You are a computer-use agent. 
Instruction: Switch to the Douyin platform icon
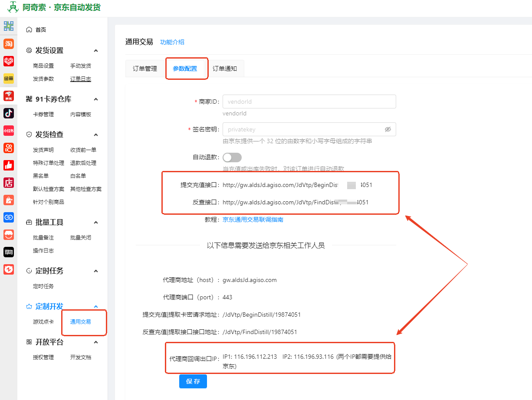click(9, 113)
